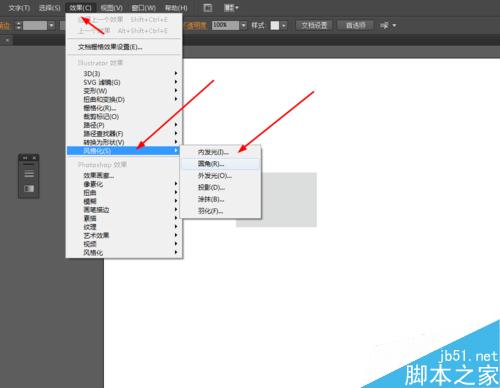Choose 裁剪标记(O) from the menu
Screen dimensions: 500x388
(x=124, y=116)
